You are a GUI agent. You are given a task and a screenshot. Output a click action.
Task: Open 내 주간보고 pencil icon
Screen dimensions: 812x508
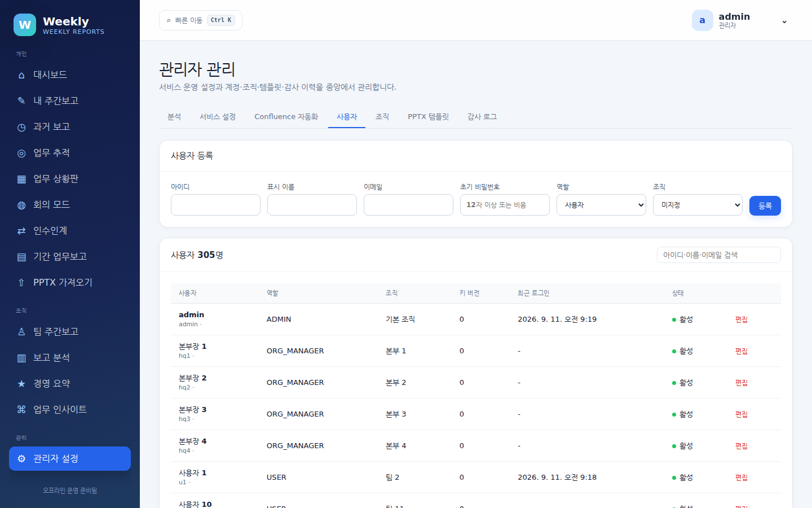click(x=21, y=101)
